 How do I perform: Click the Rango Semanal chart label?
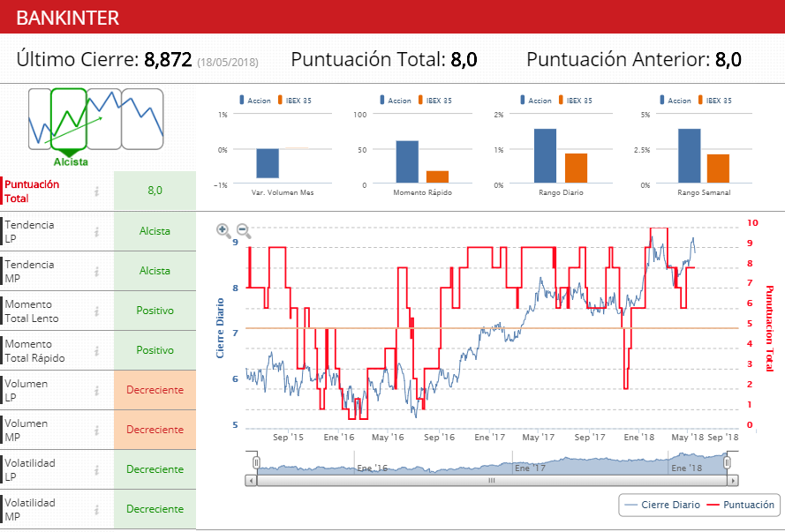tap(704, 192)
